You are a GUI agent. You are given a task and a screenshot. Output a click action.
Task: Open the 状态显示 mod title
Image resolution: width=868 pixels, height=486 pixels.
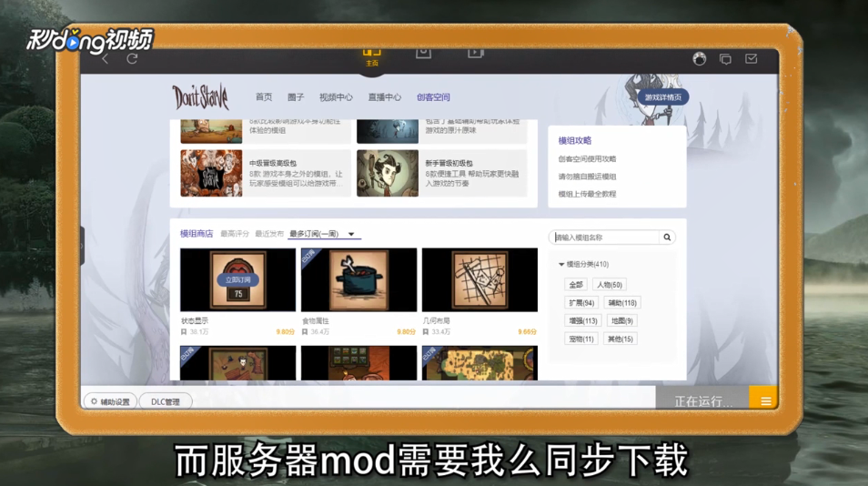pyautogui.click(x=195, y=321)
